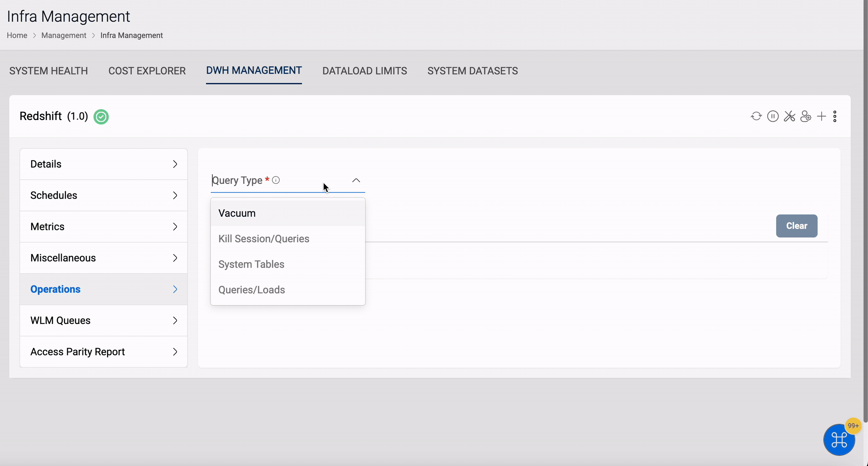This screenshot has width=868, height=466.
Task: Click Infra Management breadcrumb item
Action: point(132,35)
